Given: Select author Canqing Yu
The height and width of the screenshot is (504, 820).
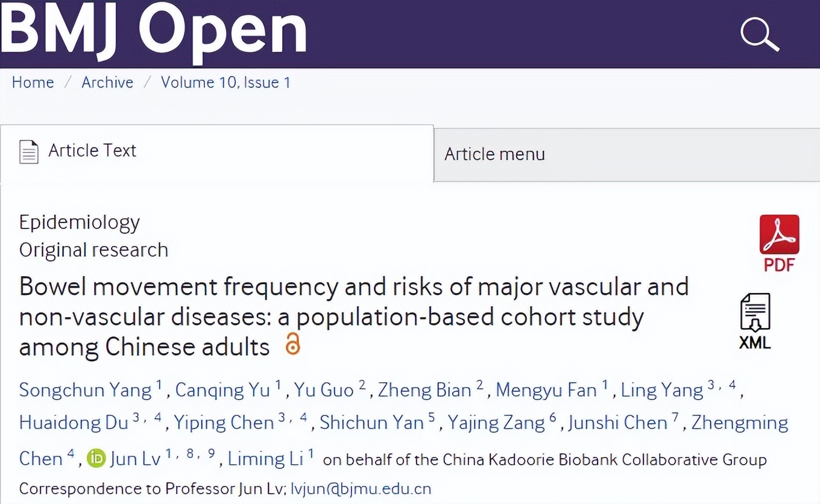Looking at the screenshot, I should point(222,390).
